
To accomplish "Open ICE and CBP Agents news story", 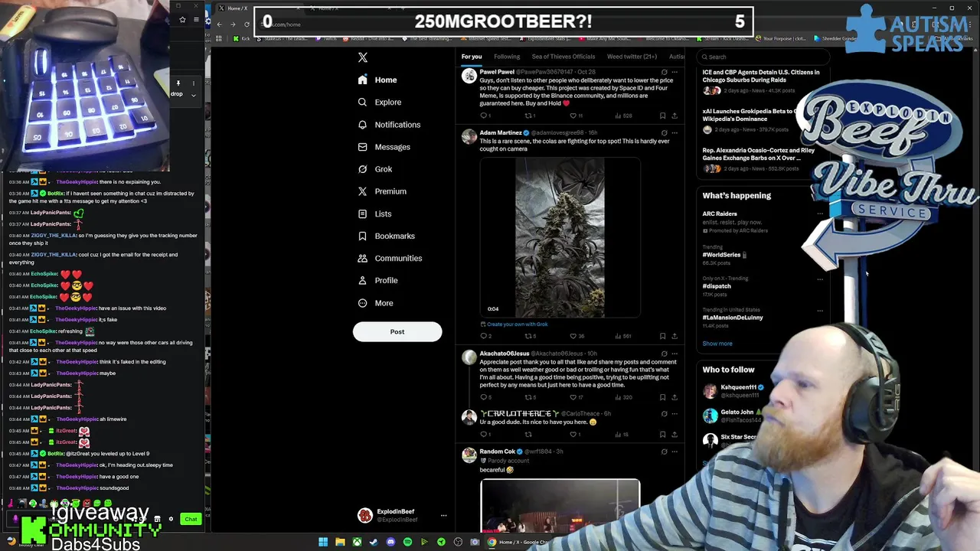I will tap(761, 76).
